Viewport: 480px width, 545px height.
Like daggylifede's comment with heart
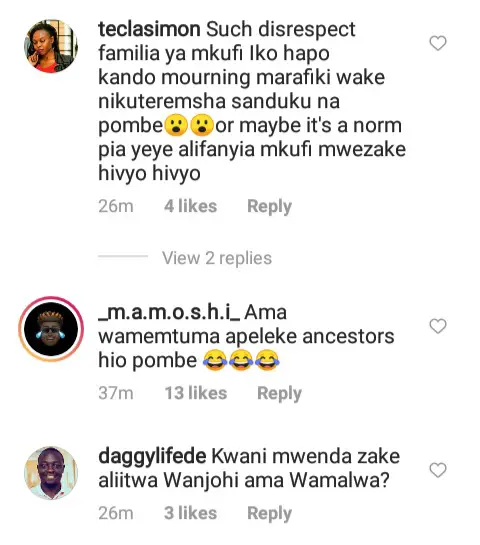438,470
